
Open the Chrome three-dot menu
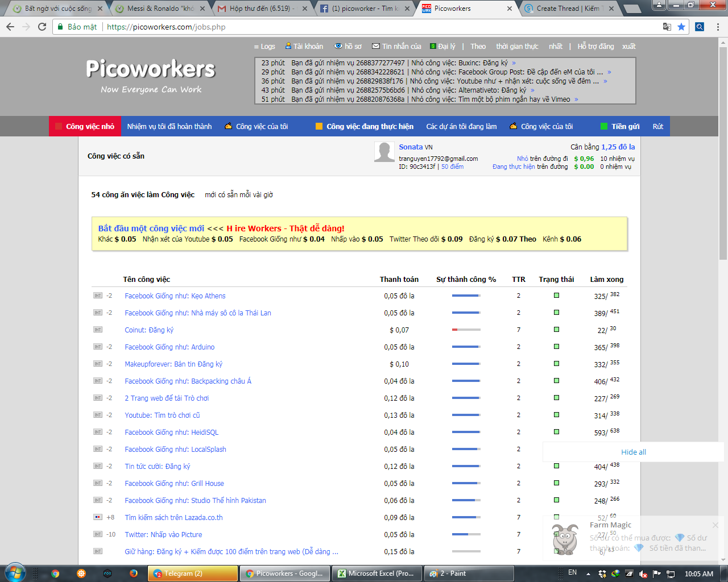tap(718, 27)
